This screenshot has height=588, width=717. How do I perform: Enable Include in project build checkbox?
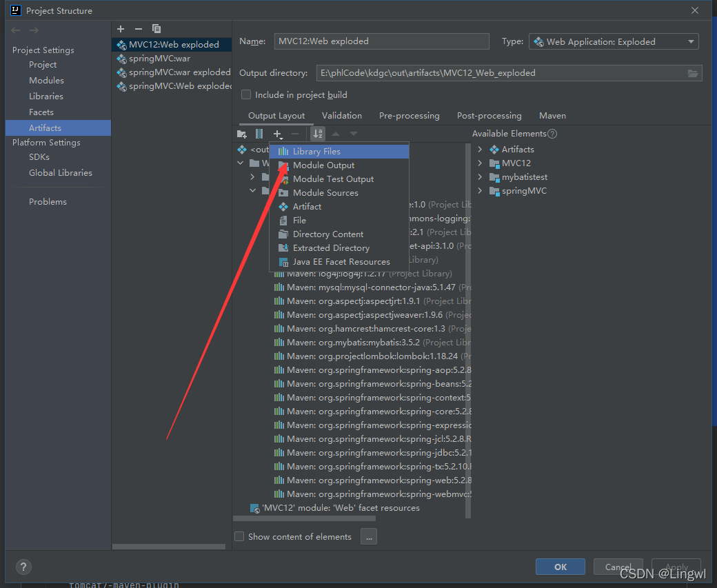point(246,94)
